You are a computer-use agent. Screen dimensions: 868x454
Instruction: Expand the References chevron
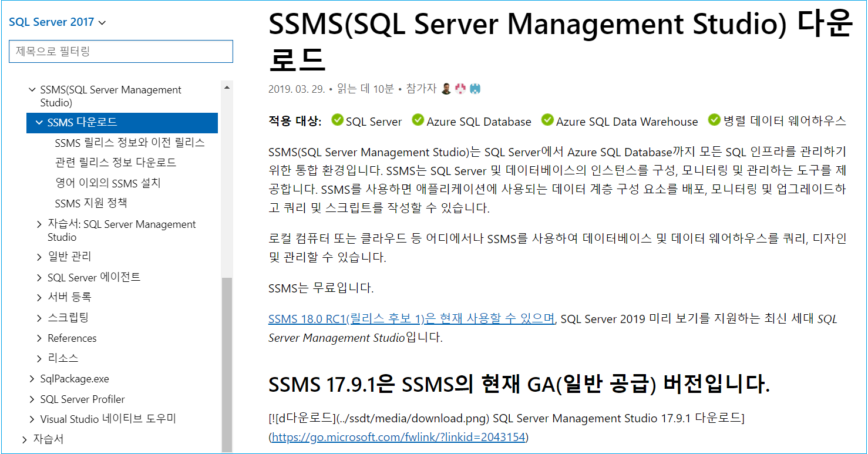tap(39, 338)
